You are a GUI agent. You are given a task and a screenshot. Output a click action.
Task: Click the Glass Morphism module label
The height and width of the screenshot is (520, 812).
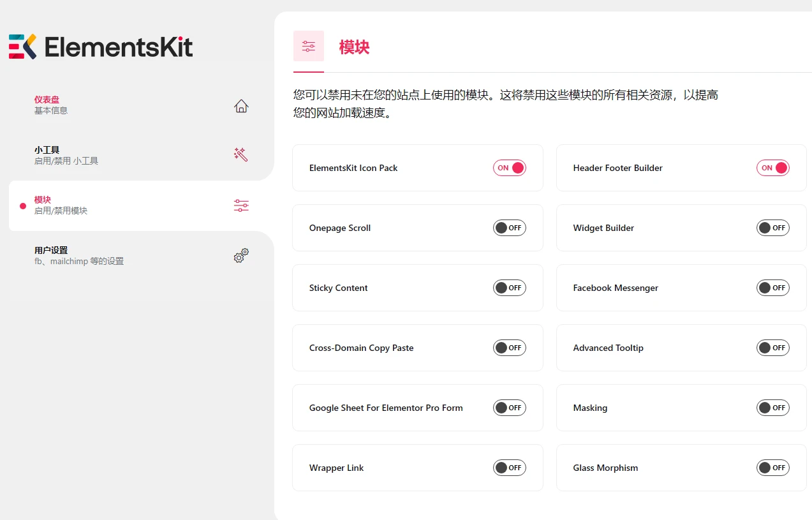(605, 468)
